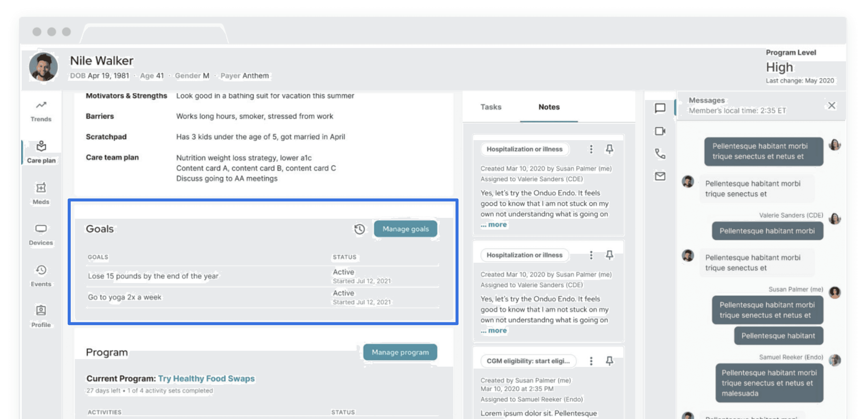Open the Profile sidebar icon
Screen dimensions: 868x419
point(41,316)
